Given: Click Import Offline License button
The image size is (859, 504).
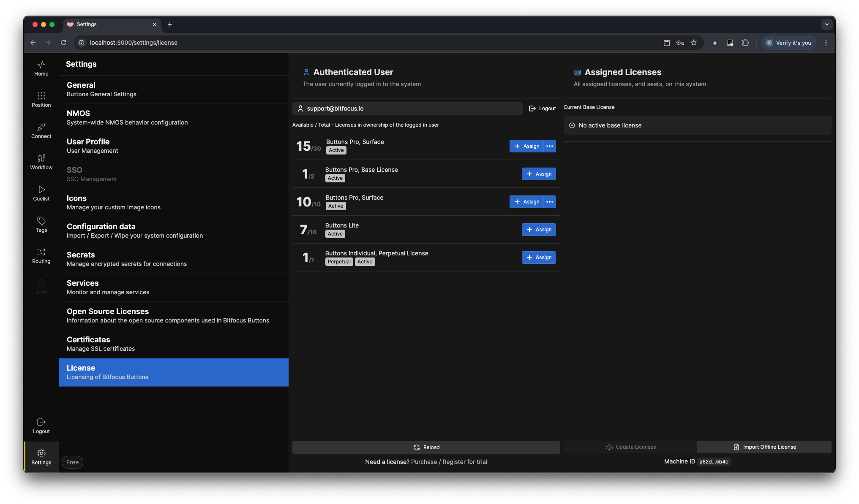Looking at the screenshot, I should tap(764, 447).
